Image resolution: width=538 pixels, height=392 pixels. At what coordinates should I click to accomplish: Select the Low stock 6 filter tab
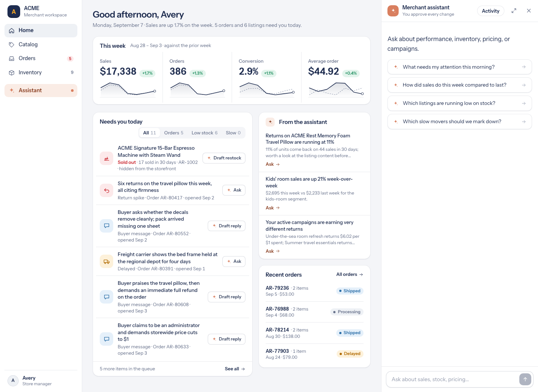point(204,133)
